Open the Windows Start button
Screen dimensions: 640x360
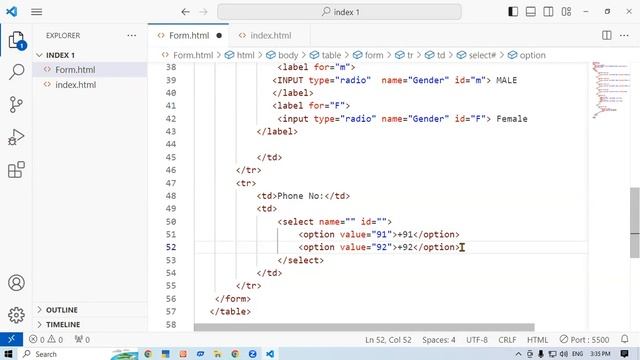8,354
